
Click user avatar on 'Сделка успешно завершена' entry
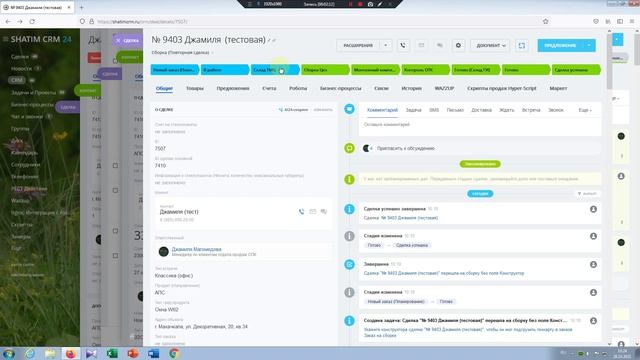click(x=593, y=209)
